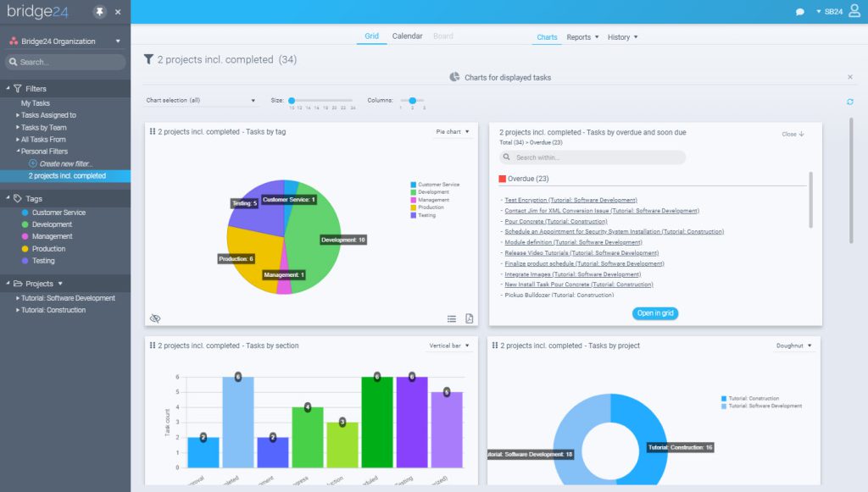Switch to the Calendar tab
This screenshot has height=492, width=868.
[x=408, y=36]
